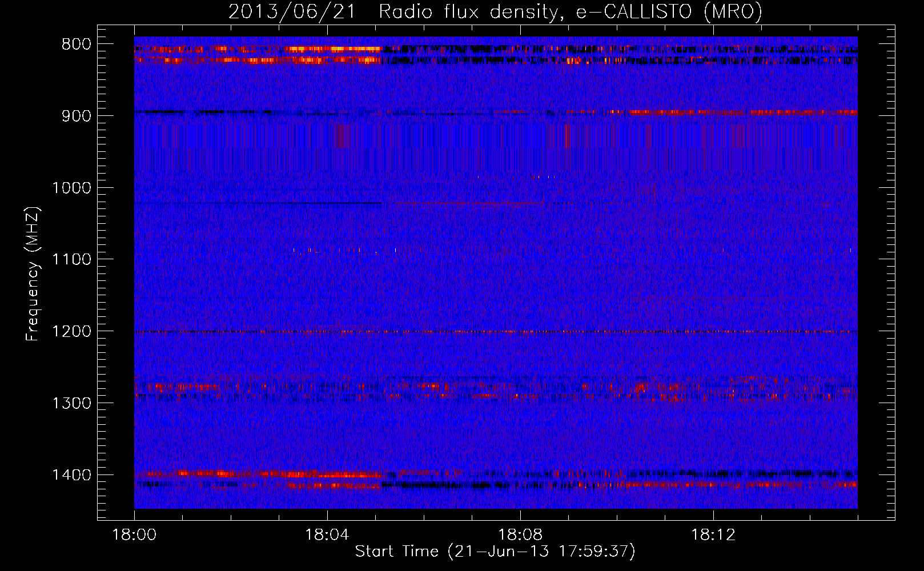This screenshot has height=571, width=924.
Task: Click the plot title "Radio flux density, e-CALLISTO (MRO)"
Action: (571, 12)
